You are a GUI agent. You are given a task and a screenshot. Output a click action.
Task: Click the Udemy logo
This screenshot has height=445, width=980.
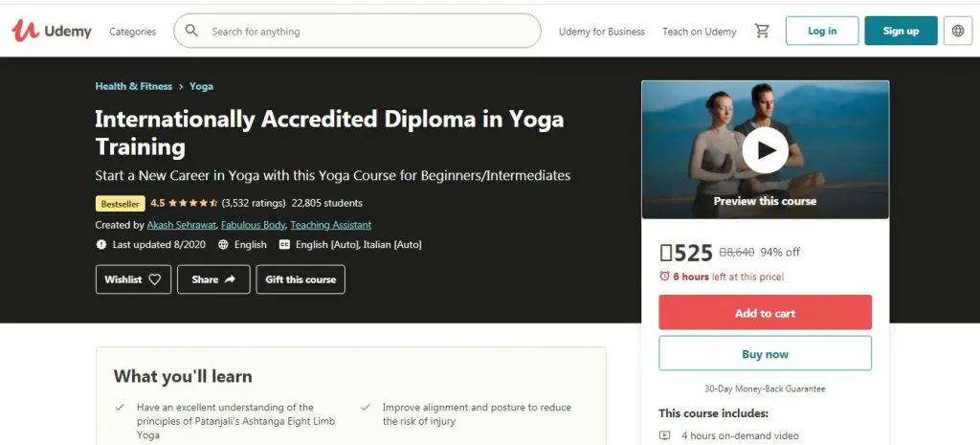tap(52, 31)
